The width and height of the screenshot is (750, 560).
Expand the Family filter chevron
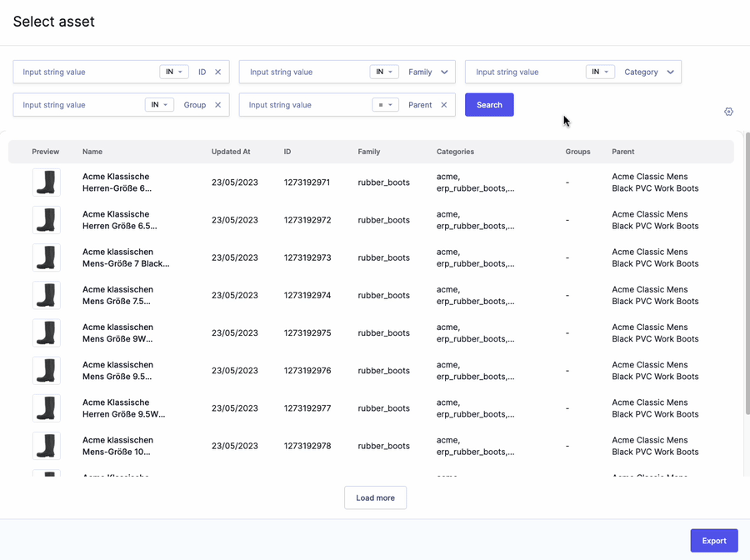(445, 72)
